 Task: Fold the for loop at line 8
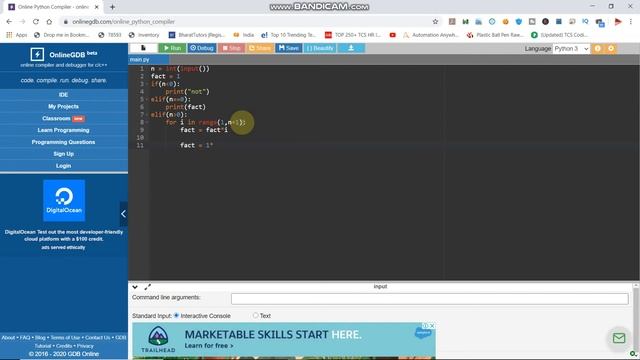147,122
